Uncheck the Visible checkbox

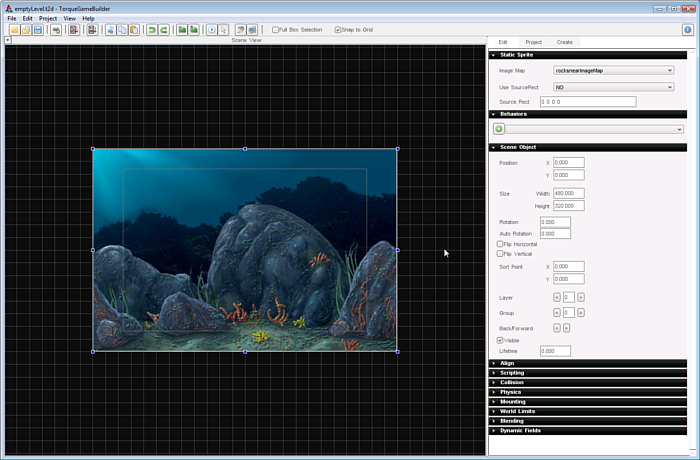click(x=500, y=340)
